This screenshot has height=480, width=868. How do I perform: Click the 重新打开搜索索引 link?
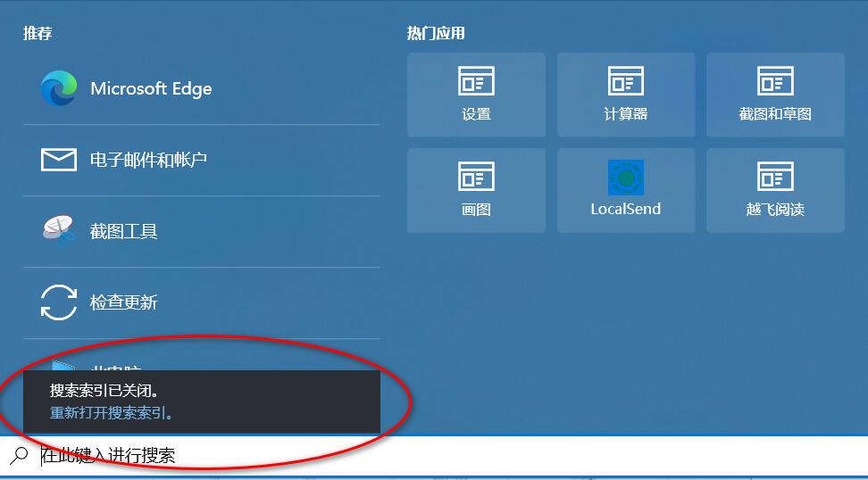click(112, 413)
